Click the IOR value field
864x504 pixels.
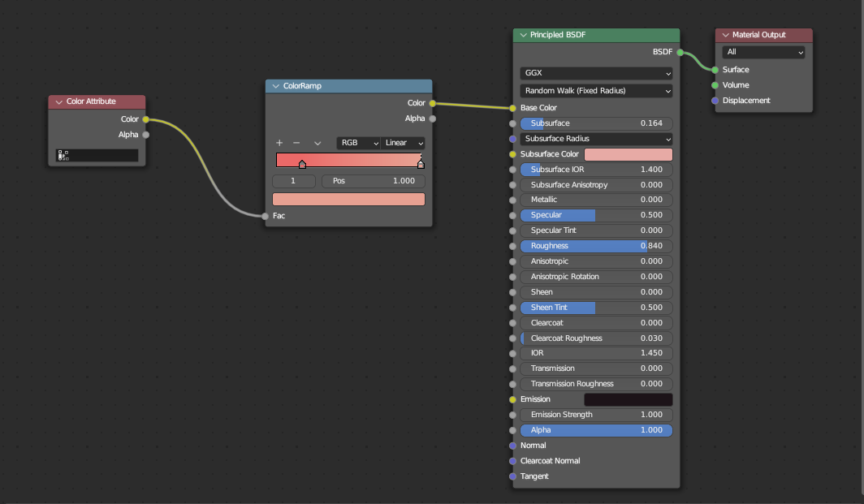pyautogui.click(x=596, y=353)
